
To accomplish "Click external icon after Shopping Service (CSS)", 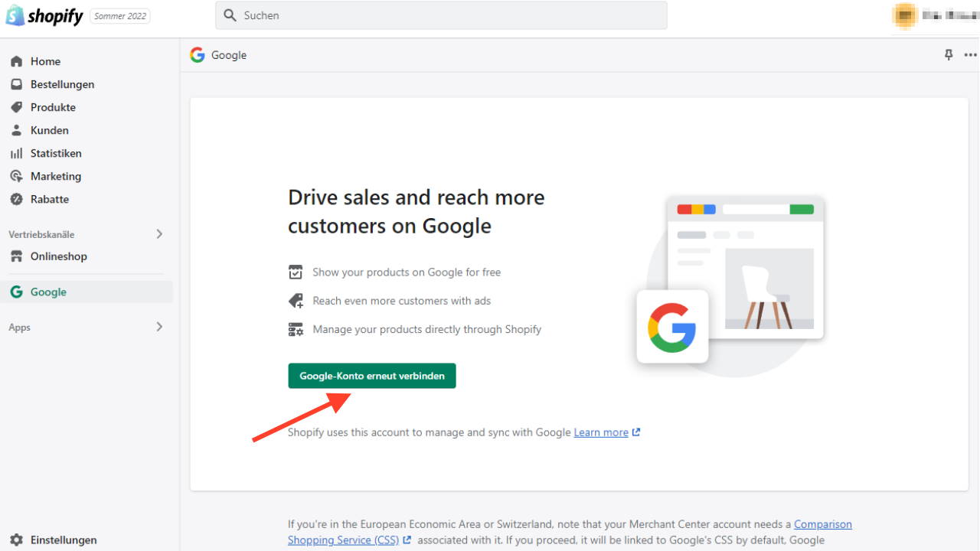I will click(407, 540).
